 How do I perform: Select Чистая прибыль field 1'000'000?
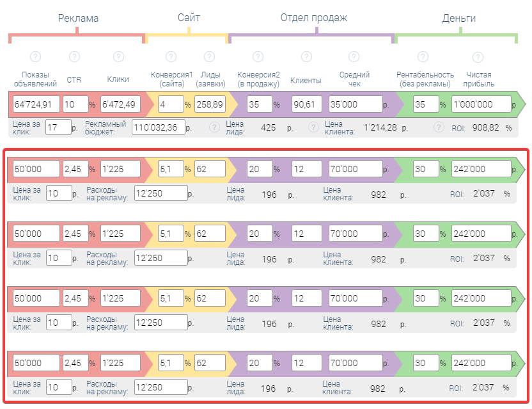[481, 104]
